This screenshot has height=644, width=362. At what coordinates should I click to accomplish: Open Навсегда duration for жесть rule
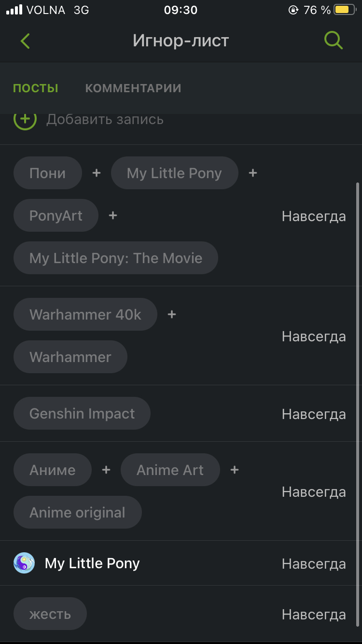pyautogui.click(x=314, y=615)
